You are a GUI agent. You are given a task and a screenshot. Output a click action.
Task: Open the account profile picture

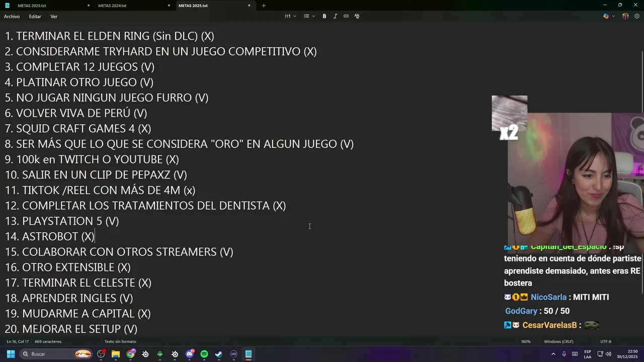(625, 16)
